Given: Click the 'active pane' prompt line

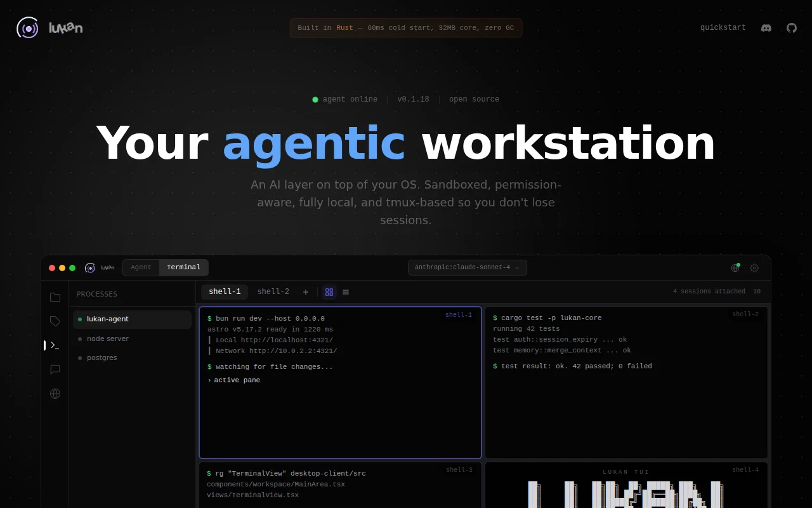Looking at the screenshot, I should coord(233,380).
